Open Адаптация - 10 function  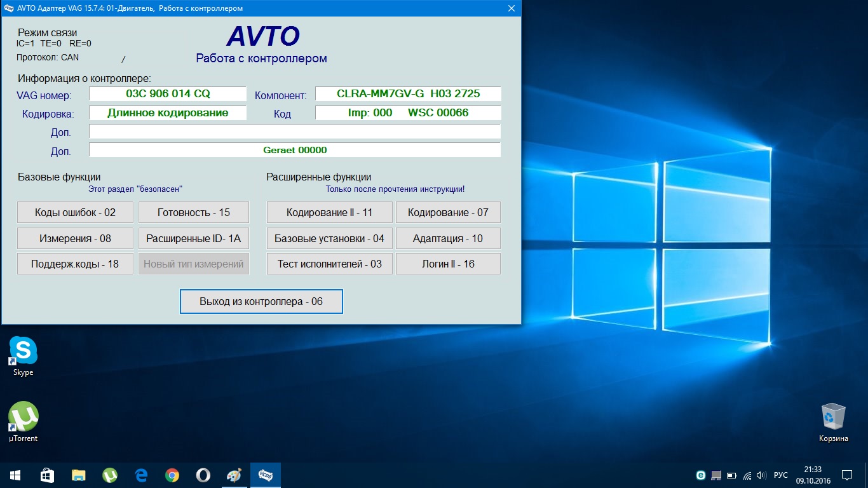pyautogui.click(x=448, y=238)
